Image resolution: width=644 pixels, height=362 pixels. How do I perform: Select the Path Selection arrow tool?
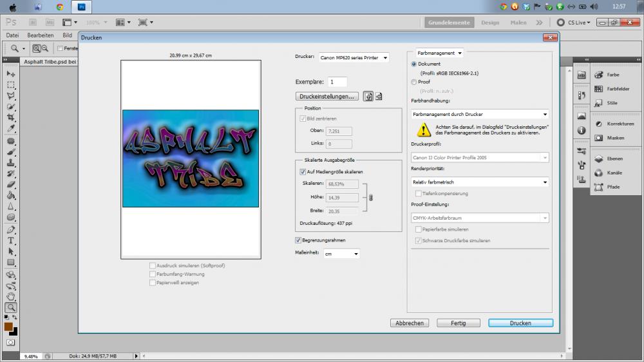pos(11,251)
